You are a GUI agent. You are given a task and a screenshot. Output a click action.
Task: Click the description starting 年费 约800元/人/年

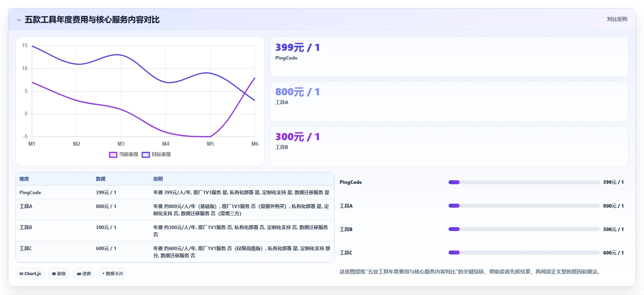point(241,210)
